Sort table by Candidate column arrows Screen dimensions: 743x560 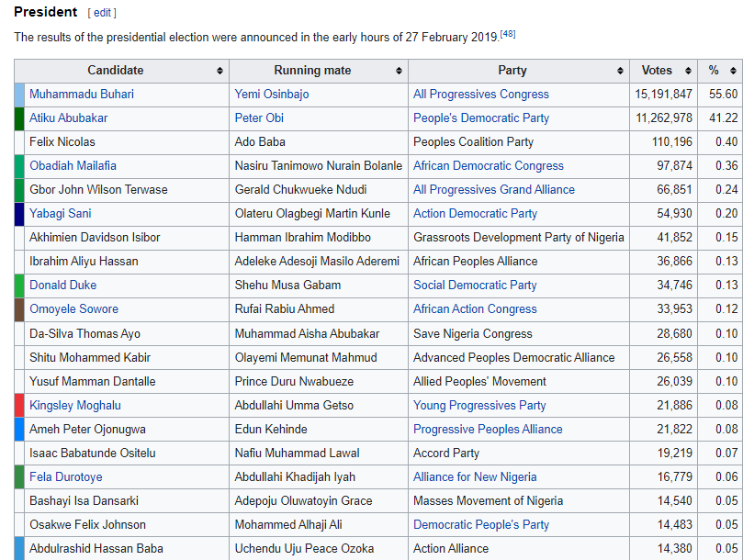220,71
